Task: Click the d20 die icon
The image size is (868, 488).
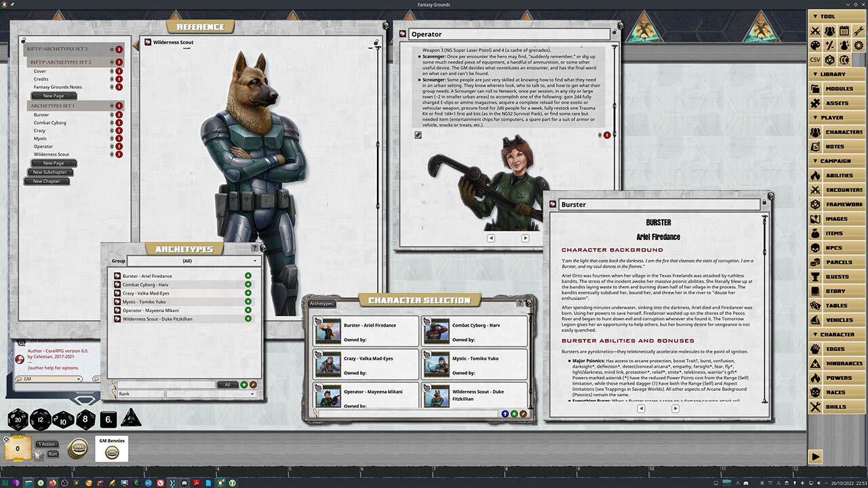Action: tap(18, 420)
